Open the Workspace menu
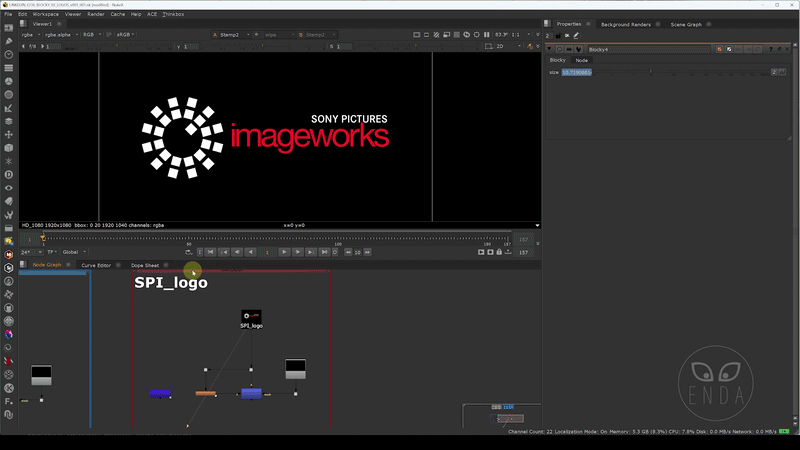Screen dimensions: 800x450 (x=45, y=14)
